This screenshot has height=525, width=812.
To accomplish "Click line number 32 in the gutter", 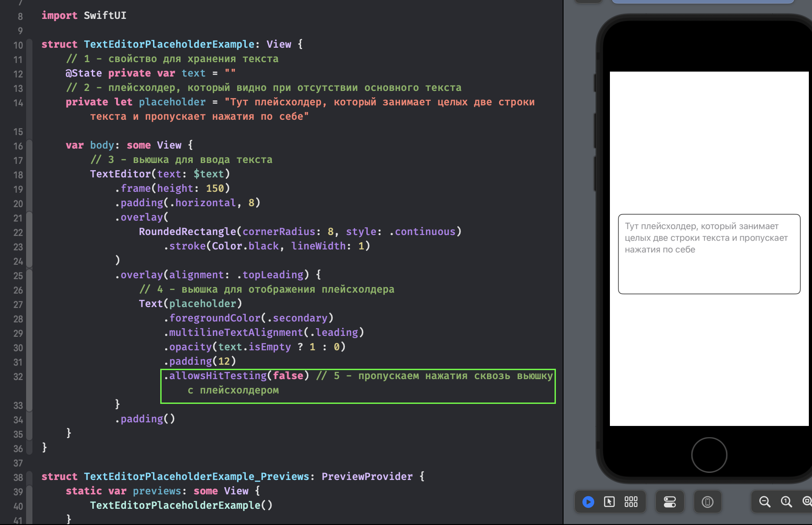I will click(x=18, y=376).
